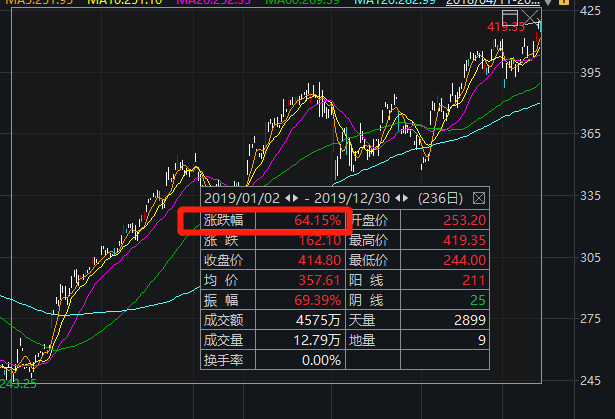Click the 阳线 count 211

coord(474,280)
